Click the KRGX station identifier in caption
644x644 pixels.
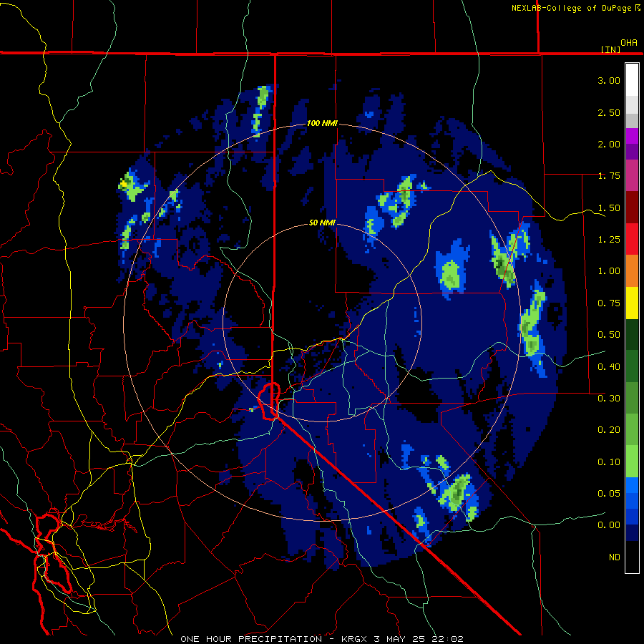coord(354,639)
